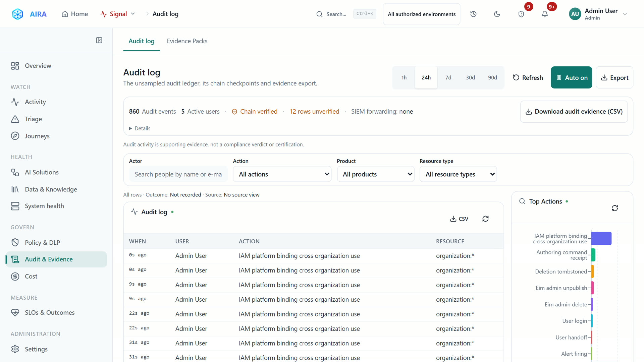The height and width of the screenshot is (362, 644).
Task: Download audit evidence (CSV)
Action: (x=574, y=112)
